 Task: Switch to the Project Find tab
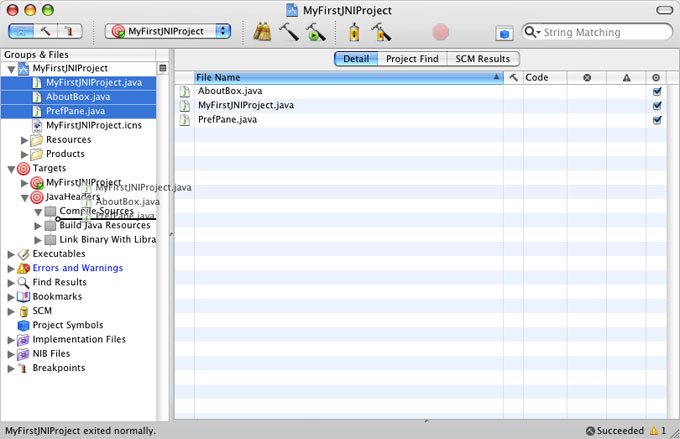[412, 59]
